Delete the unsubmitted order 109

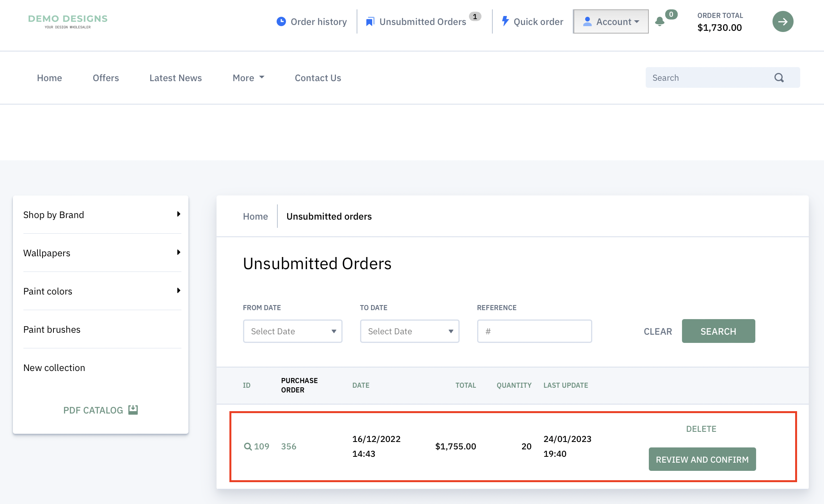tap(701, 428)
